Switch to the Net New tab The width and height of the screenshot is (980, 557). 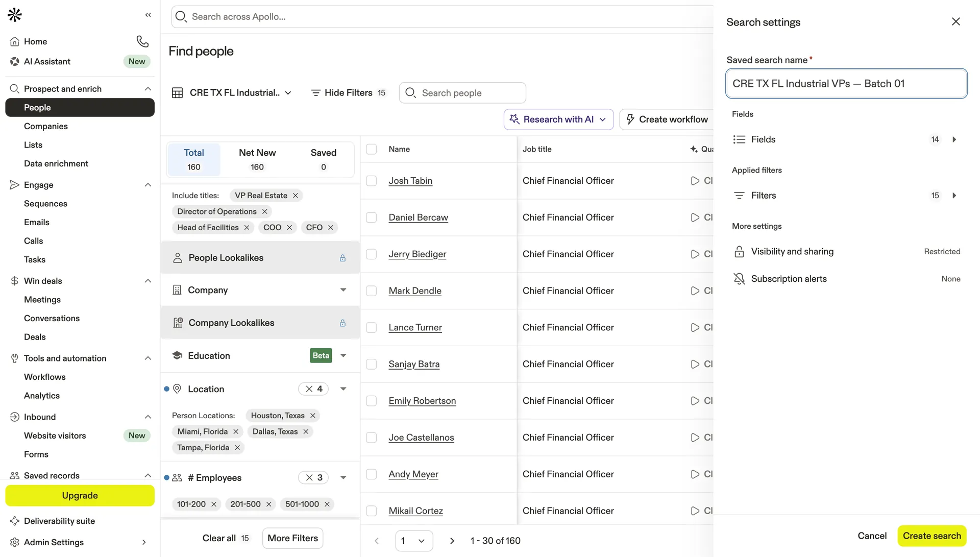click(257, 159)
